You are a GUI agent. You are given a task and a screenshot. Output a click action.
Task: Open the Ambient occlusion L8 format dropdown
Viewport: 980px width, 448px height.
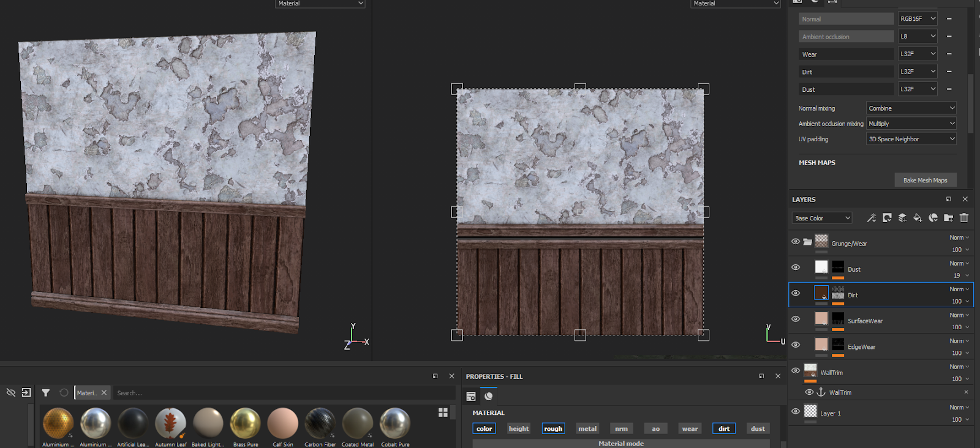pyautogui.click(x=918, y=36)
